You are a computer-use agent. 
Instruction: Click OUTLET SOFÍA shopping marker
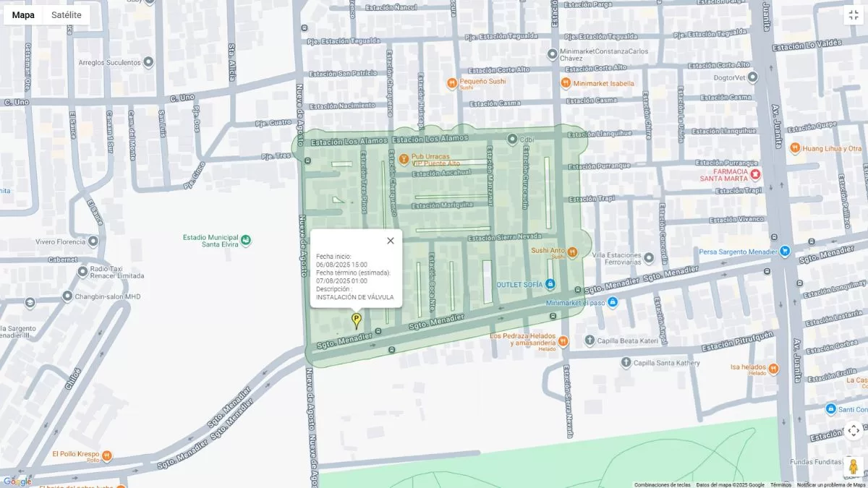550,284
